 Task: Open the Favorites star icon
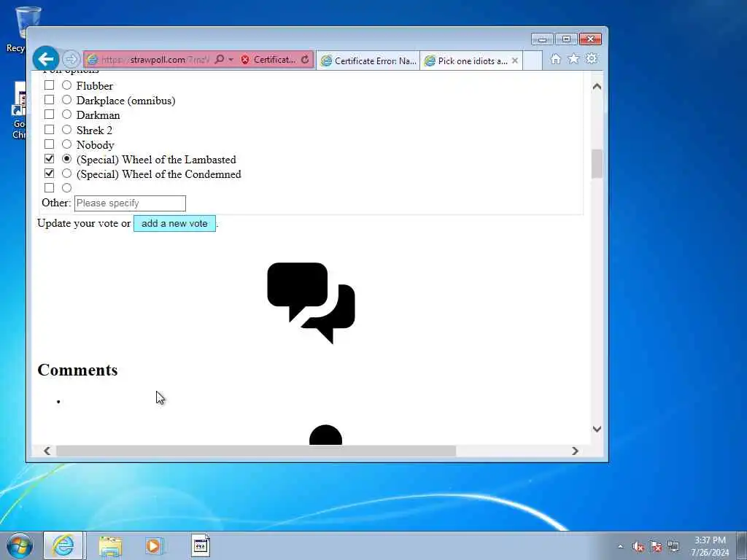pos(573,58)
